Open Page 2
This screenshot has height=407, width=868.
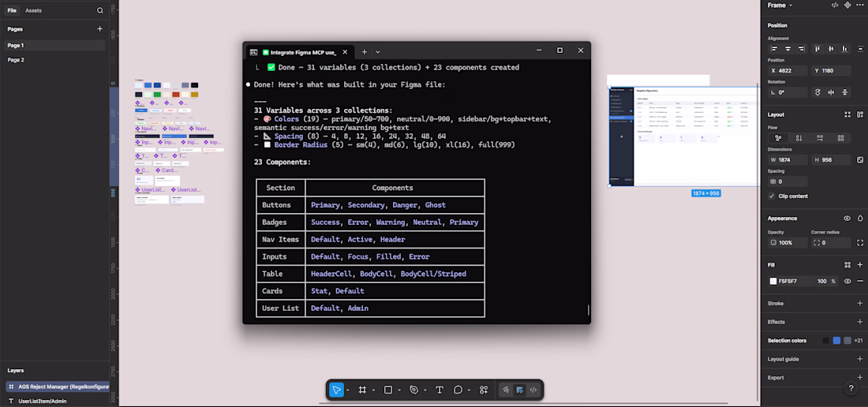pos(54,60)
